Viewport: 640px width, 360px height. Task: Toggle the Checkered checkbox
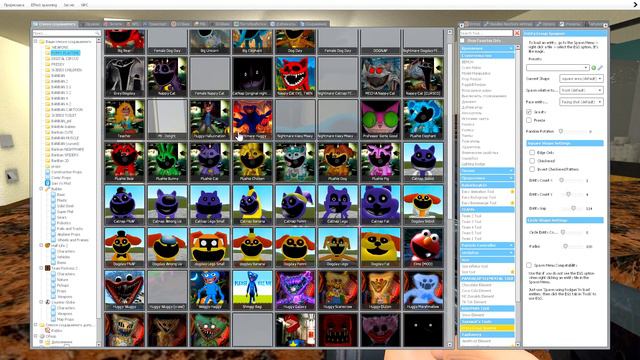(532, 161)
